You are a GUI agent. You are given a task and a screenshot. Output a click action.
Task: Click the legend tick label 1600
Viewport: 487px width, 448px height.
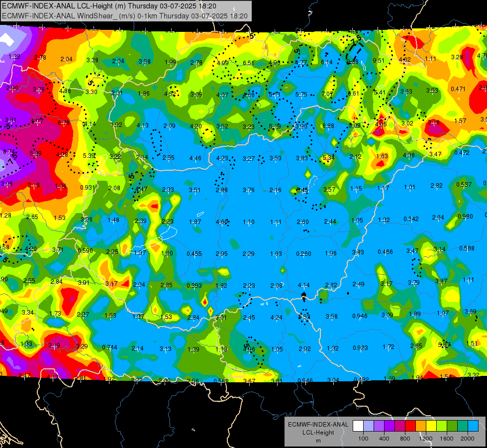(x=447, y=439)
